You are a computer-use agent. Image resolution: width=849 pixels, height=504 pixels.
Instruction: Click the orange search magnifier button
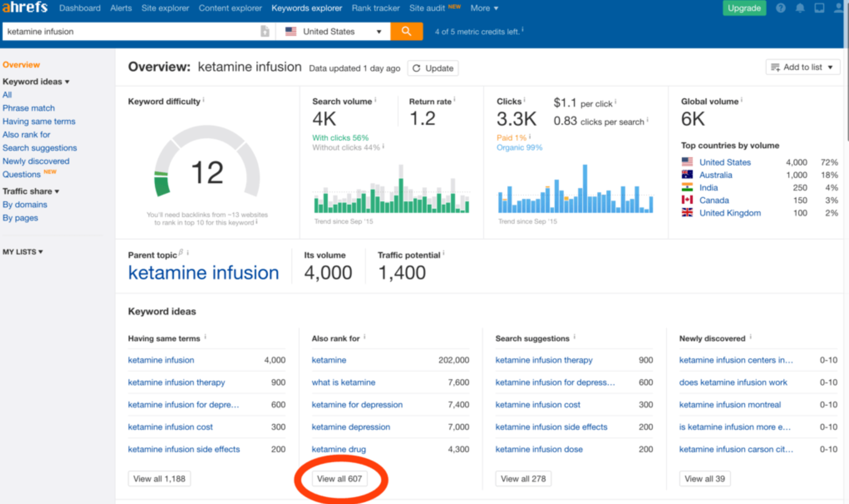point(406,32)
